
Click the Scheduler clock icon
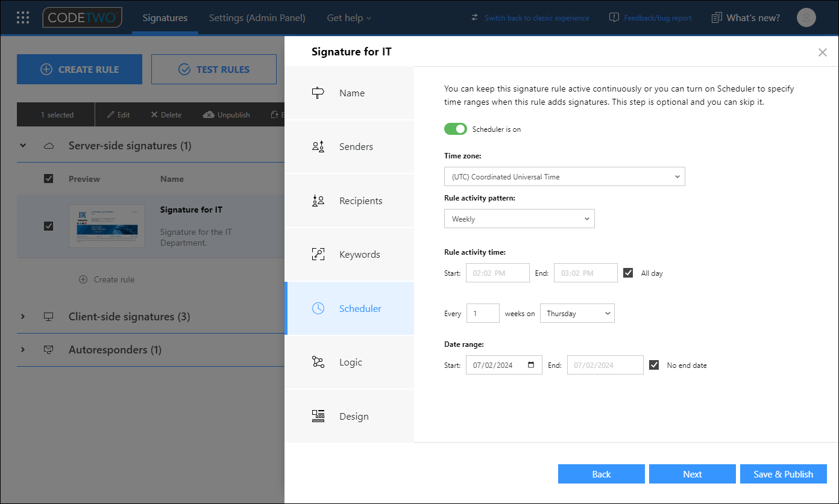pos(318,308)
